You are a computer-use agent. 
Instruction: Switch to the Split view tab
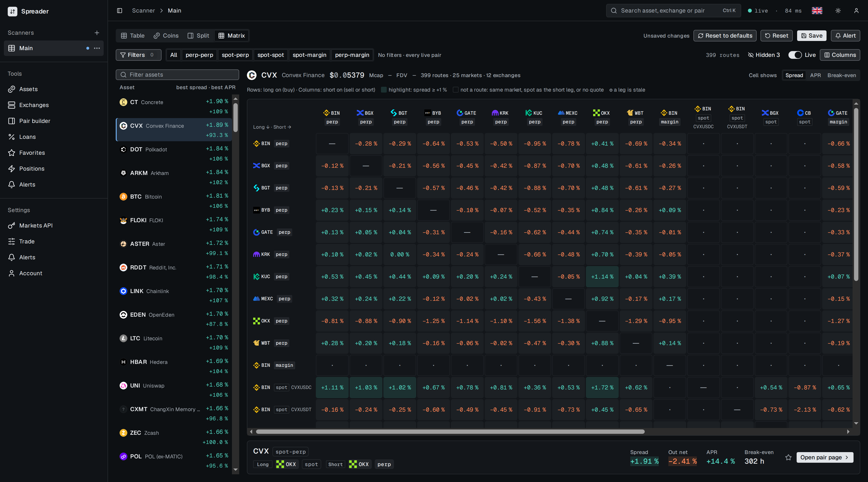pos(198,36)
